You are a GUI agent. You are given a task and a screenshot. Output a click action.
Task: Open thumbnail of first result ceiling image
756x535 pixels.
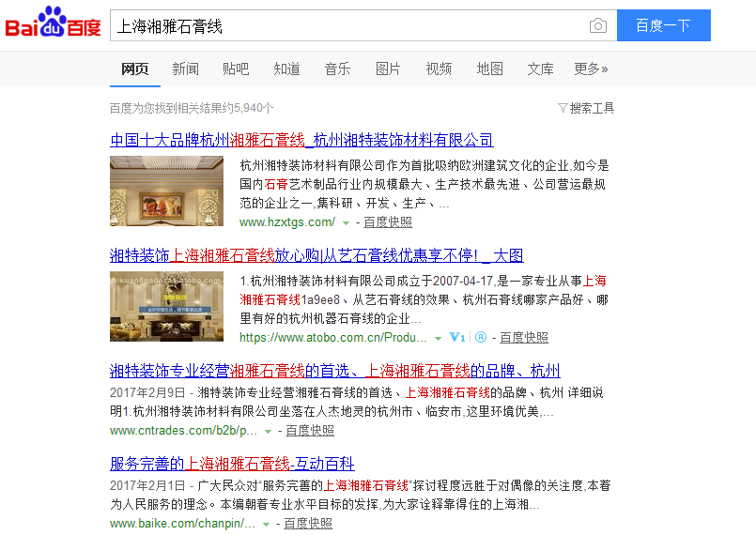166,191
